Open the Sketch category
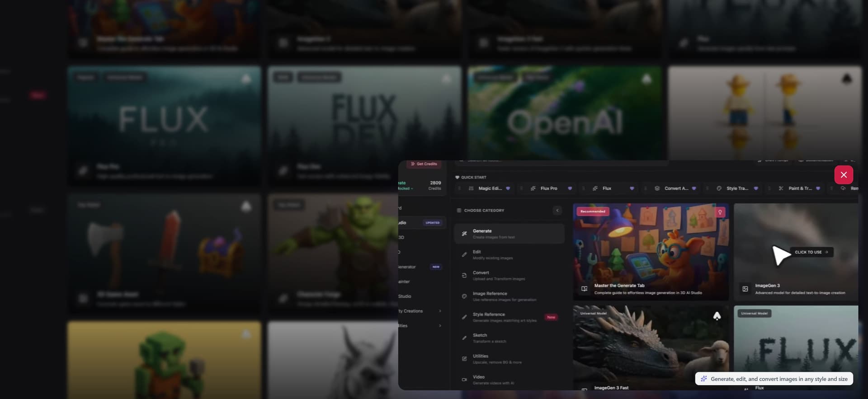868x399 pixels. click(x=509, y=338)
